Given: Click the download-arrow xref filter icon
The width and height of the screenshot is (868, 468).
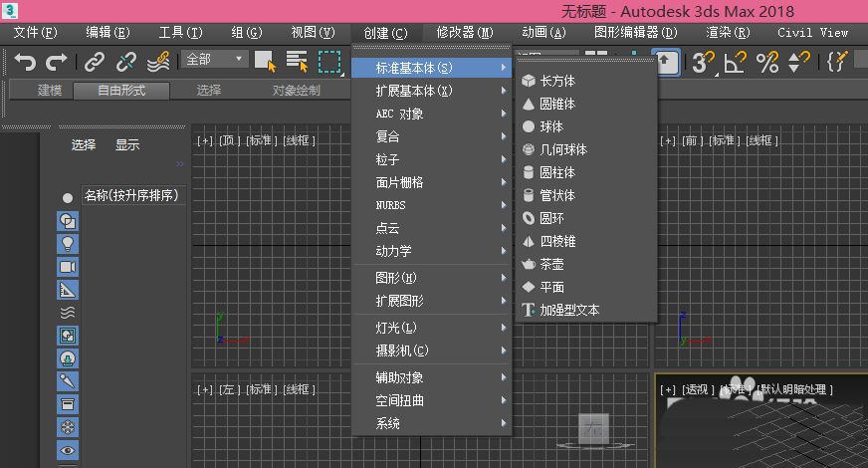Looking at the screenshot, I should pyautogui.click(x=68, y=358).
